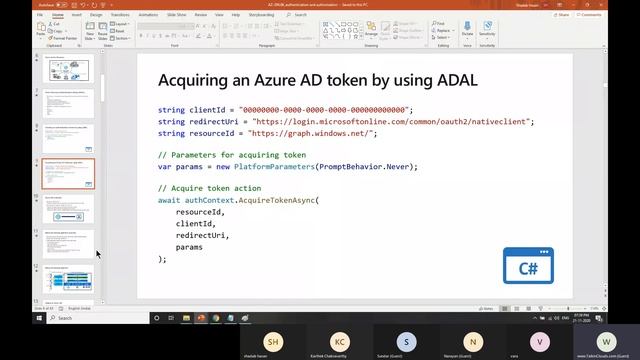Open the Section dropdown

click(x=120, y=38)
